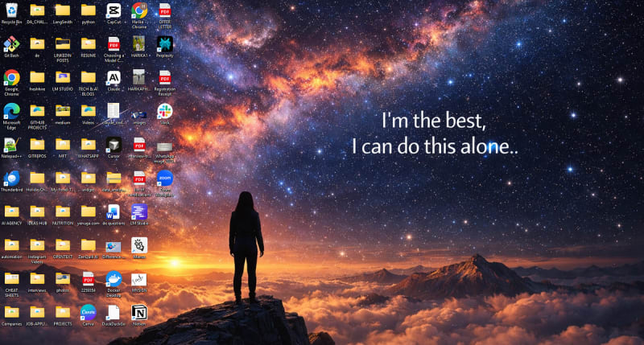Select the Perplexity app icon
Image resolution: width=644 pixels, height=345 pixels.
(165, 44)
